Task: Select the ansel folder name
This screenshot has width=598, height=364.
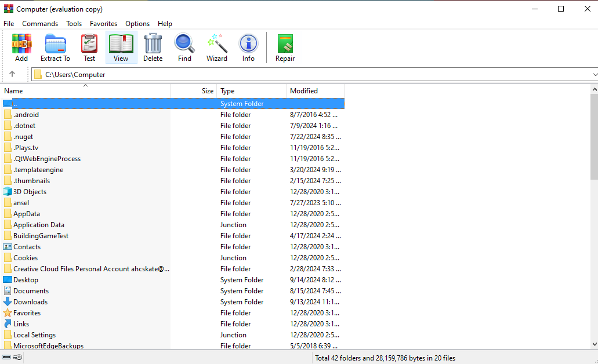Action: coord(21,203)
